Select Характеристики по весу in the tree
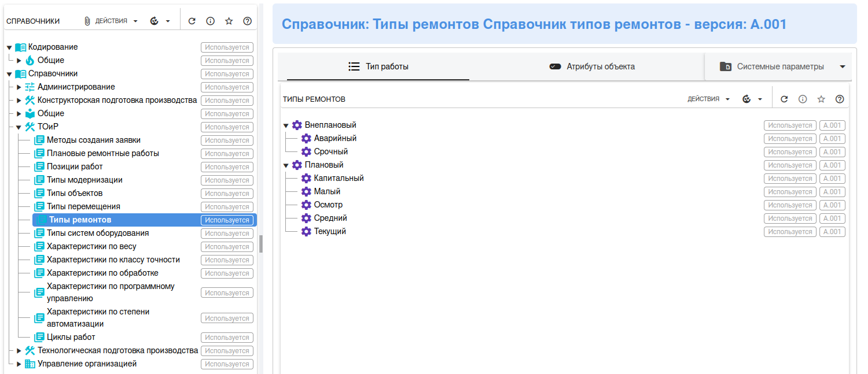The height and width of the screenshot is (374, 868). pyautogui.click(x=91, y=246)
